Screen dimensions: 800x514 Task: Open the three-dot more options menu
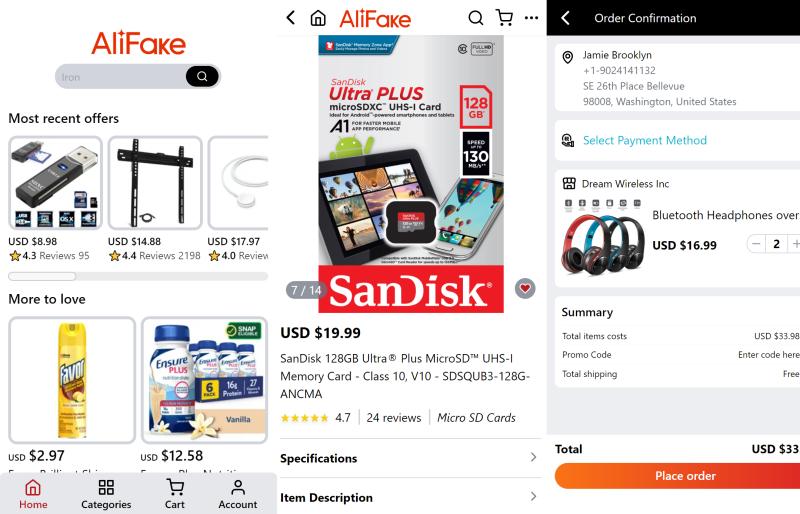(532, 18)
